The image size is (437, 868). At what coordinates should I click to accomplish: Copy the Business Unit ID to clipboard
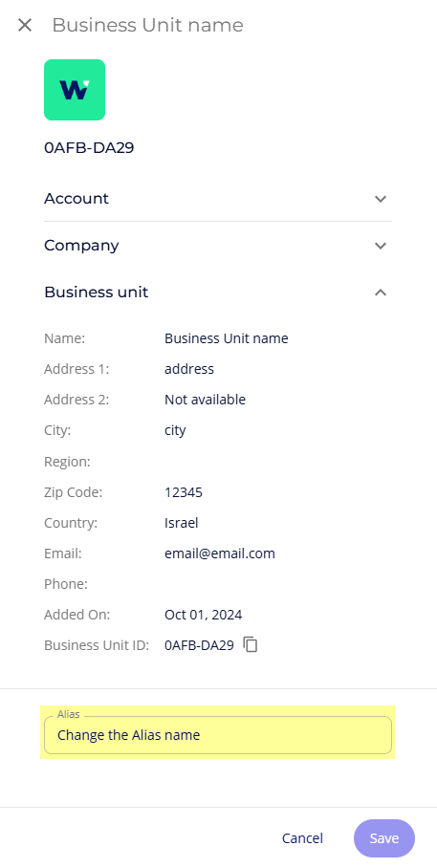[251, 645]
